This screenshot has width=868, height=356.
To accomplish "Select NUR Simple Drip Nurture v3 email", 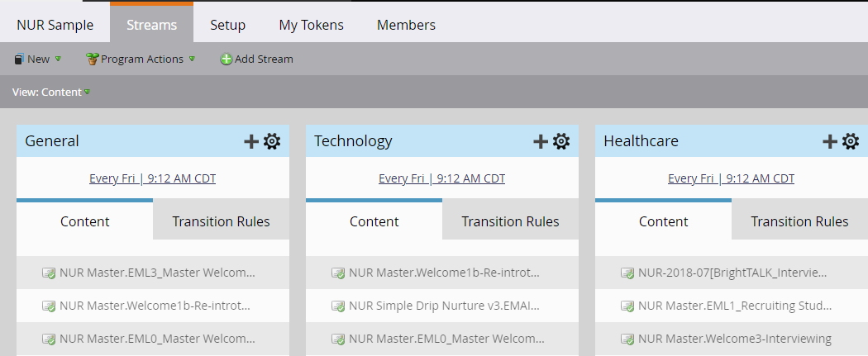I will point(441,306).
